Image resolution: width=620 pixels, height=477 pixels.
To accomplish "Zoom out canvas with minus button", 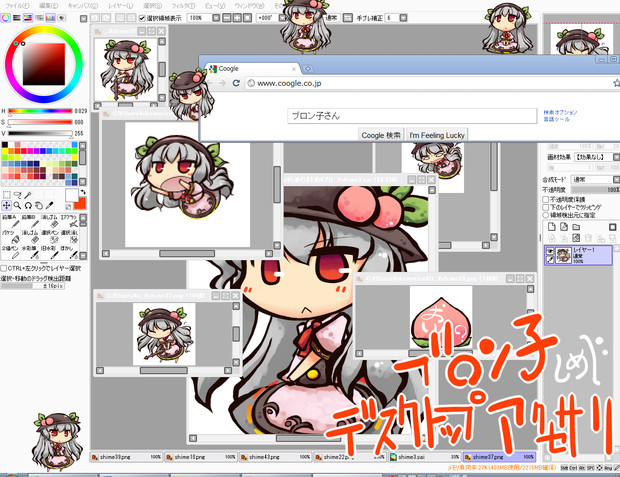I will pyautogui.click(x=227, y=18).
